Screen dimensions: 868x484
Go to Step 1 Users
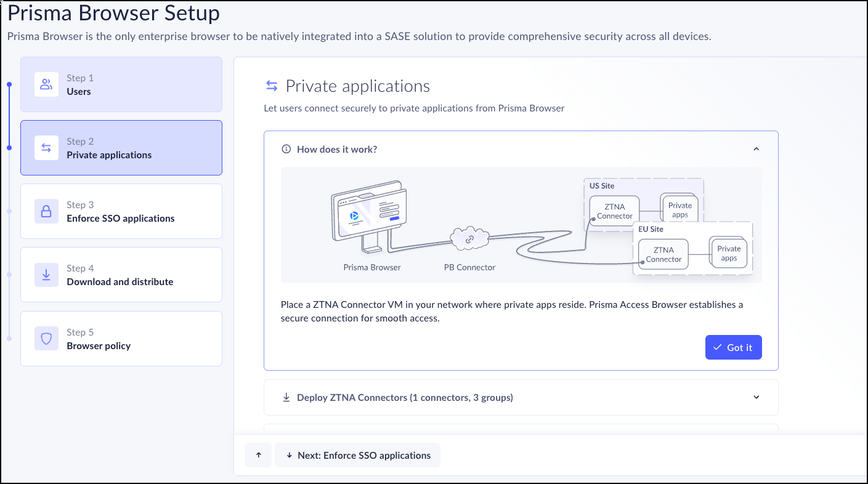click(121, 85)
